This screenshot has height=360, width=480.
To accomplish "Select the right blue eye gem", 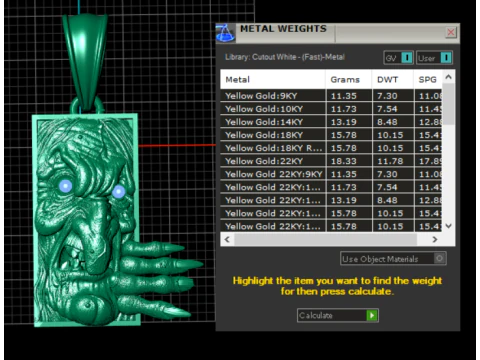I will [x=118, y=191].
